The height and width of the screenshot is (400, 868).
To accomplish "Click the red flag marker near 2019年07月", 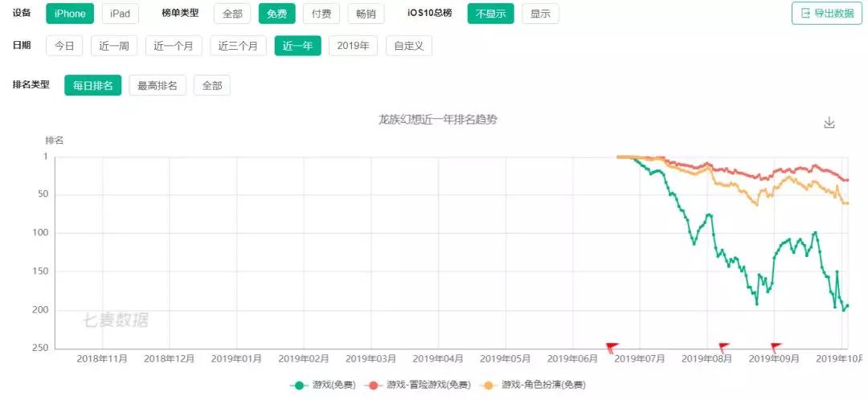I will [612, 348].
